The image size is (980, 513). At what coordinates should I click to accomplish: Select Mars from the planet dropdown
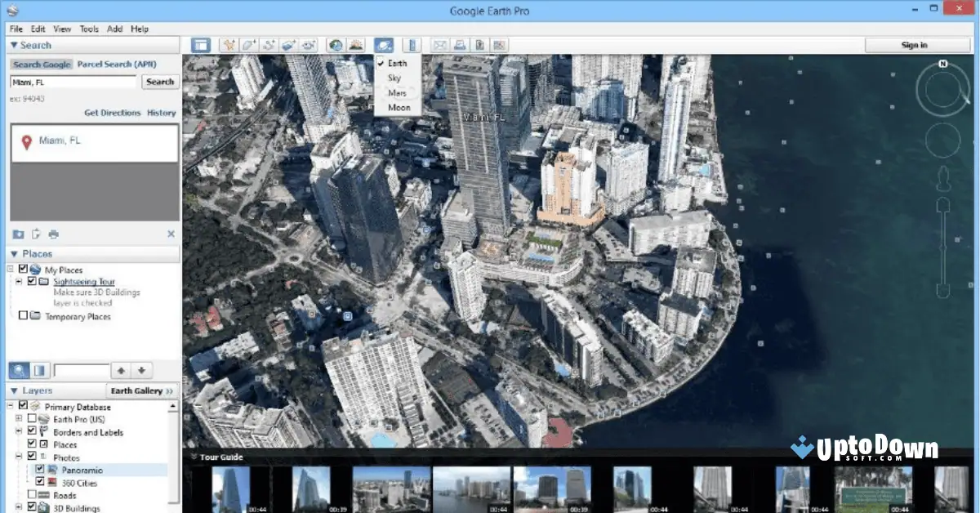(x=398, y=92)
